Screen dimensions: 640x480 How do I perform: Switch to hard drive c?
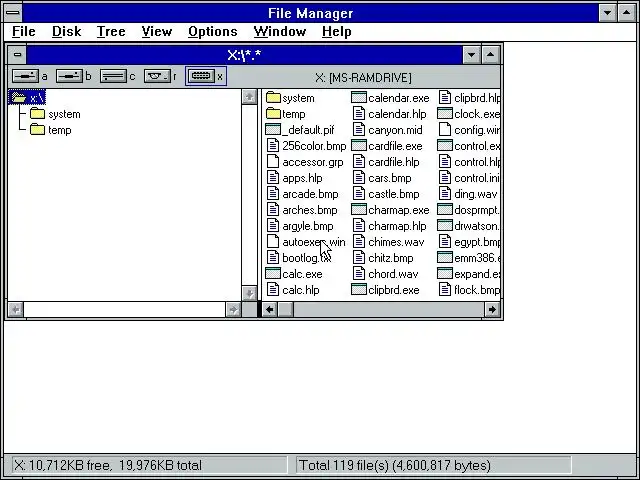point(113,76)
